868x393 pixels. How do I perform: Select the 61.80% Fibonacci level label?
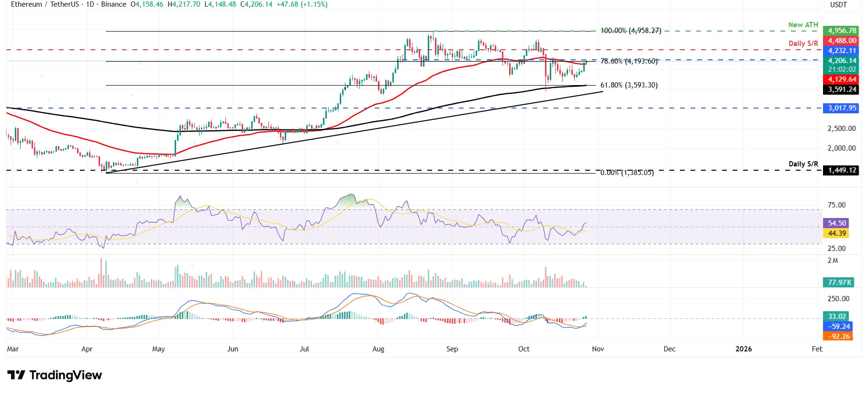[629, 85]
